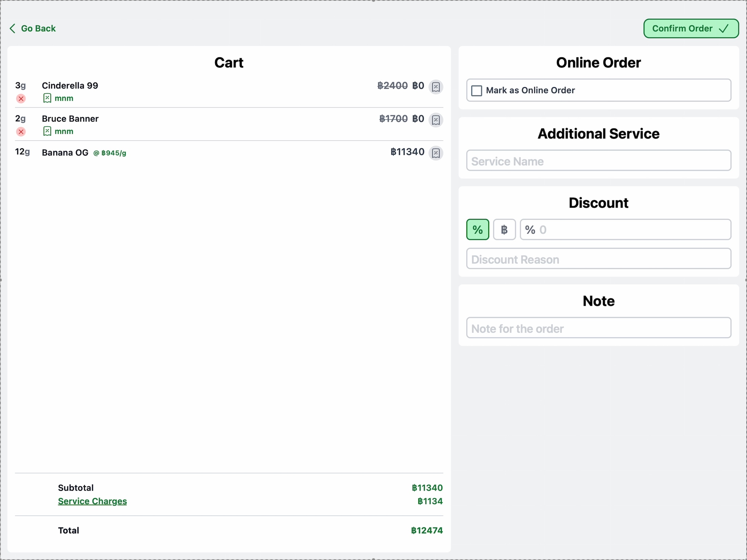
Task: Open discount icon for Banana OG row
Action: (436, 153)
